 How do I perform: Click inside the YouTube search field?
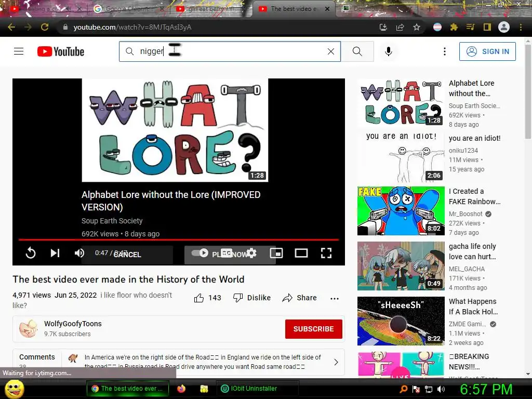230,51
